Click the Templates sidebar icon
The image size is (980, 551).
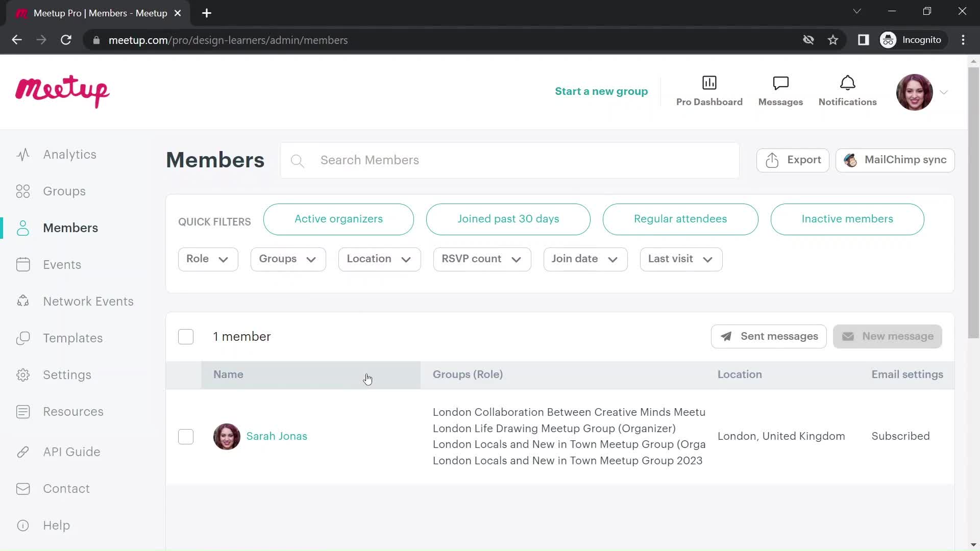point(23,338)
